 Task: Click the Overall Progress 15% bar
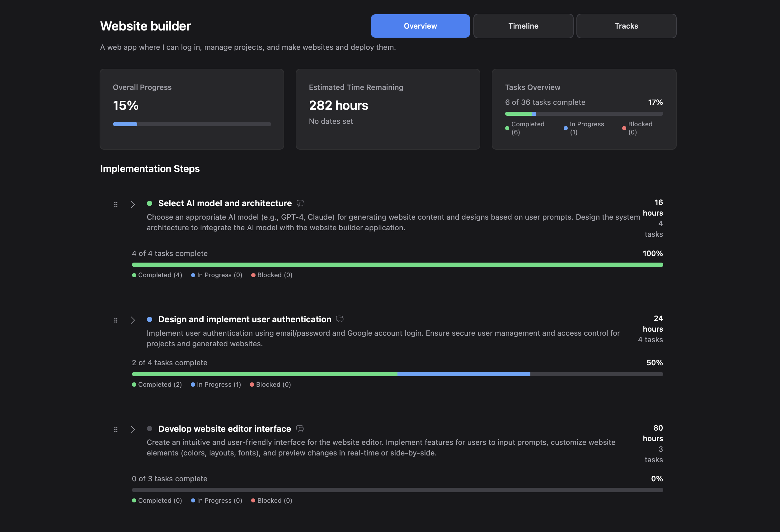pyautogui.click(x=192, y=124)
